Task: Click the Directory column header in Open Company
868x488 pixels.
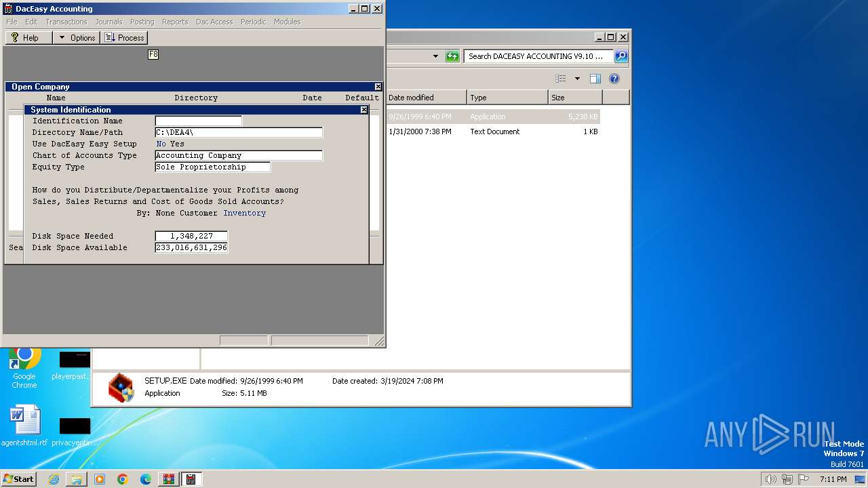Action: (196, 98)
